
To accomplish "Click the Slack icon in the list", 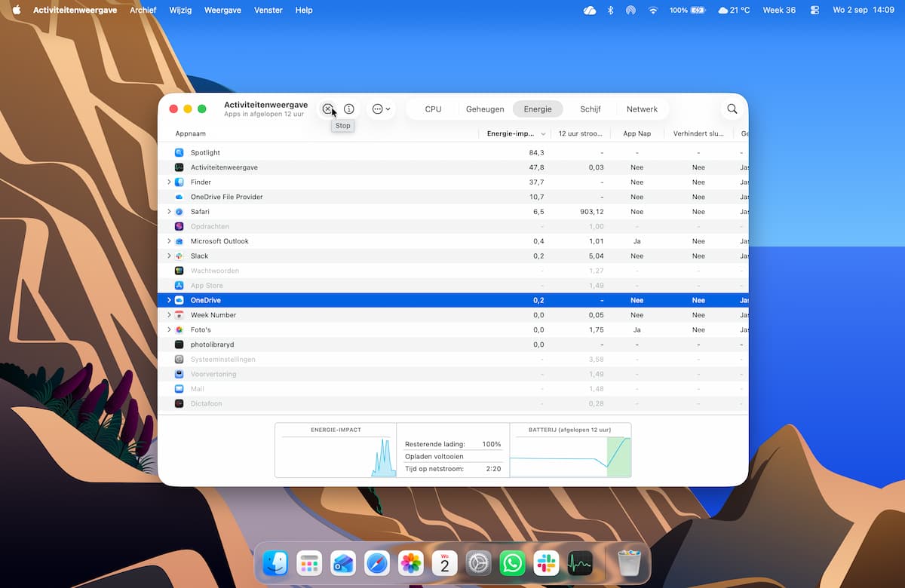I will pos(179,256).
